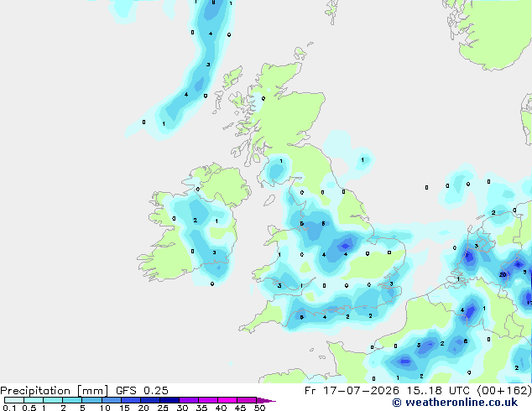Select the 5–10 mm legend color swatch
This screenshot has width=532, height=411.
pos(91,400)
